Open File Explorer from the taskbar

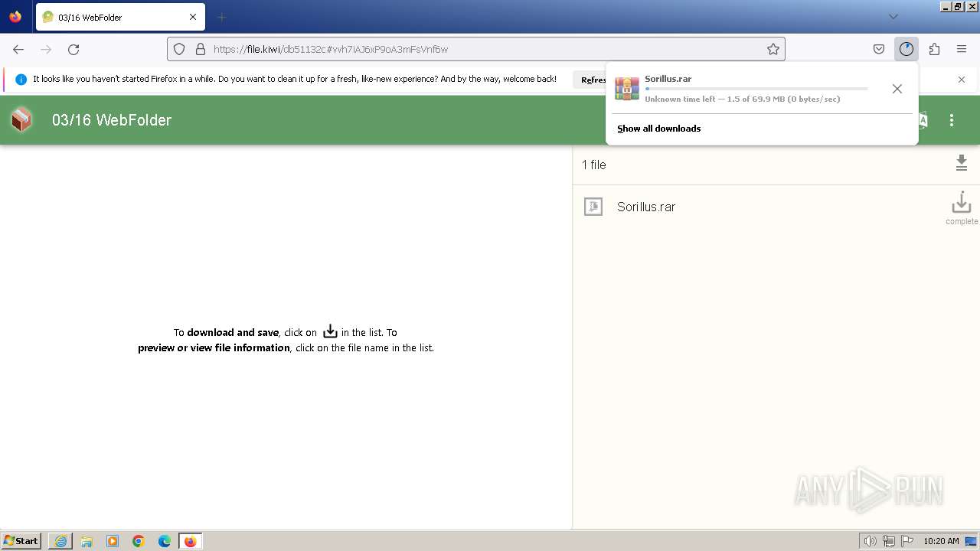tap(87, 541)
